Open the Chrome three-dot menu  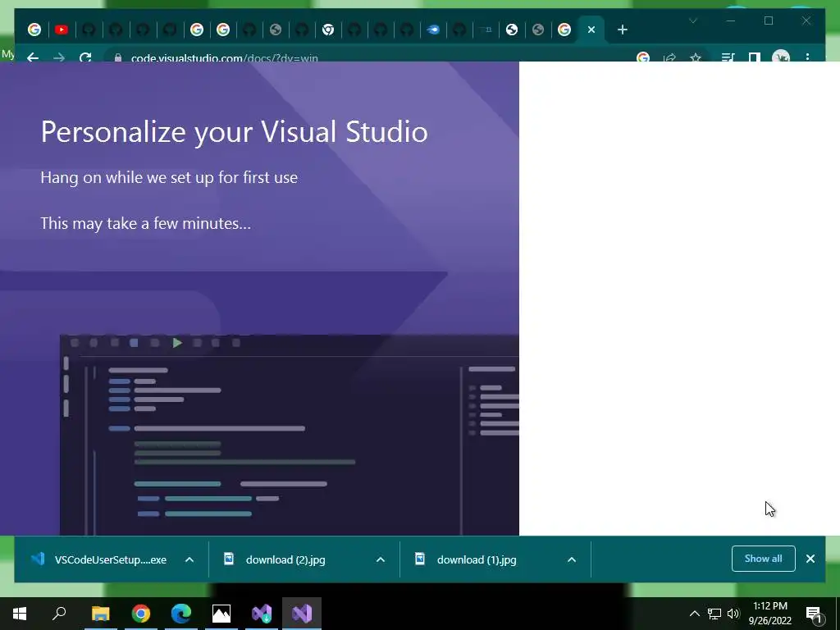coord(807,57)
